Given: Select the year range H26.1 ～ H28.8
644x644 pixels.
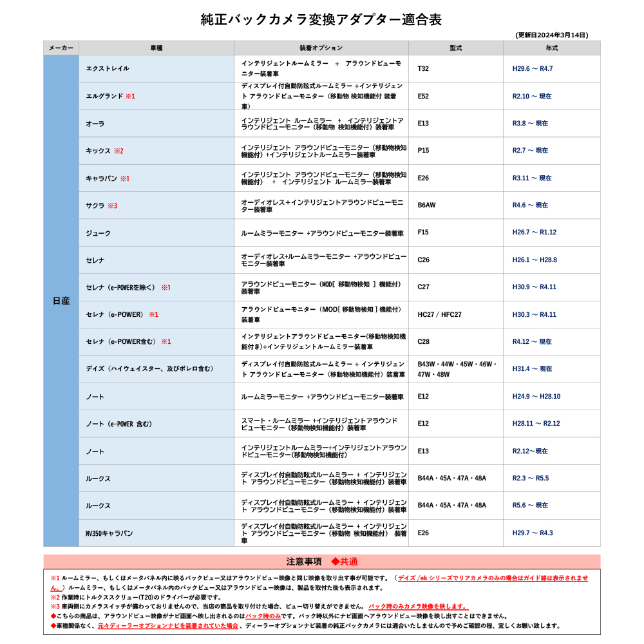Looking at the screenshot, I should click(x=535, y=260).
